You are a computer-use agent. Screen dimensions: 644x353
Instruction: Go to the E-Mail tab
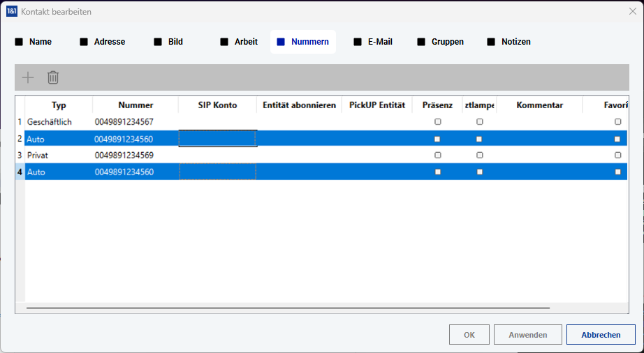[373, 42]
